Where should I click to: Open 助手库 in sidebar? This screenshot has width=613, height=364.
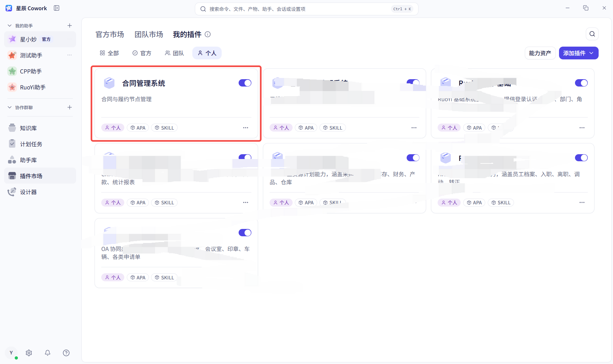(x=40, y=160)
